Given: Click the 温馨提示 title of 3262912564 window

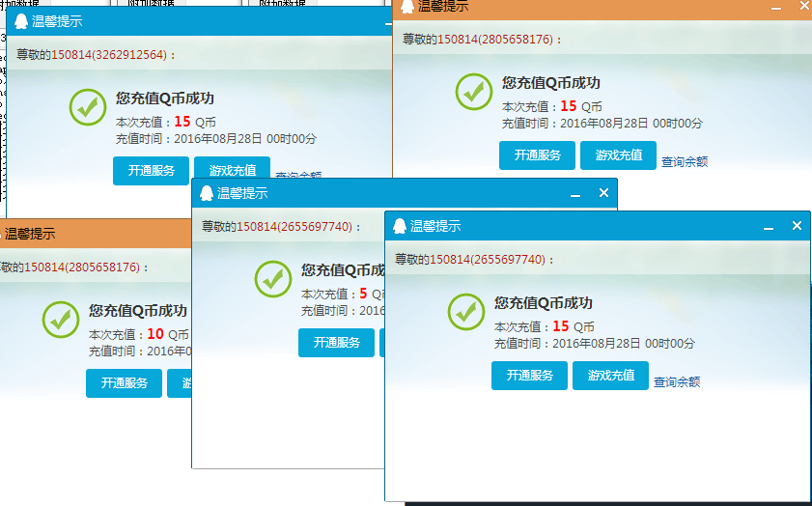Looking at the screenshot, I should [57, 22].
